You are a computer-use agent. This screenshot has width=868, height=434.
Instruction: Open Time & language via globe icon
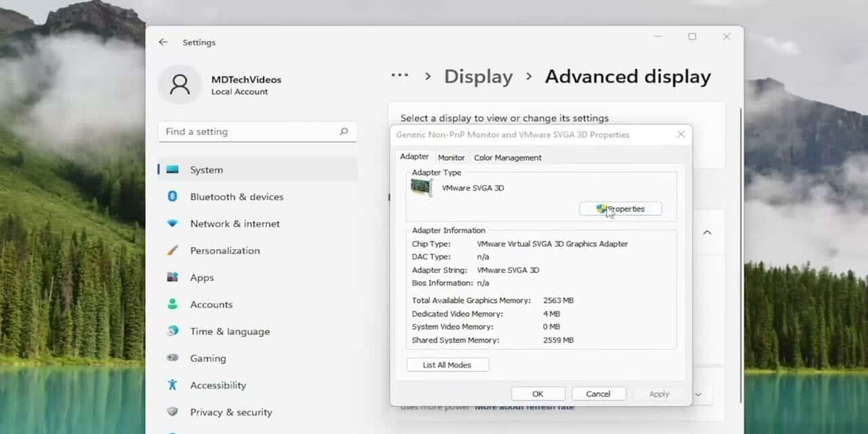click(x=172, y=331)
